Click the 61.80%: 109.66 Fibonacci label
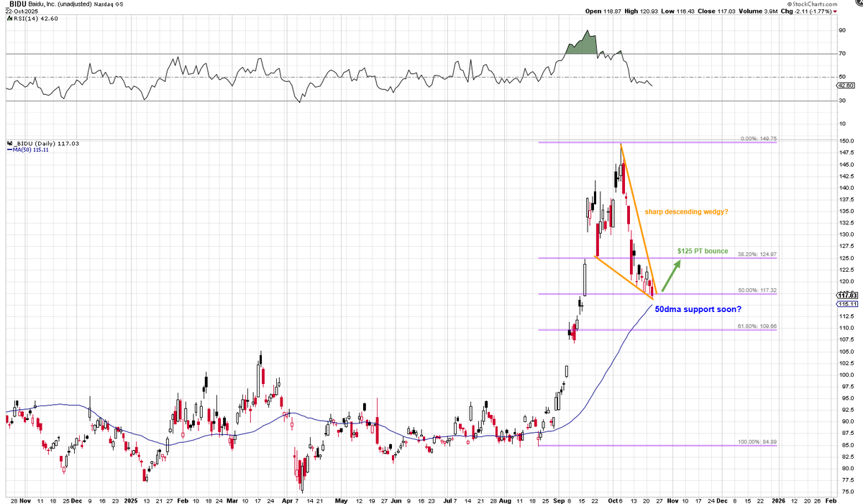863x504 pixels. (x=758, y=326)
